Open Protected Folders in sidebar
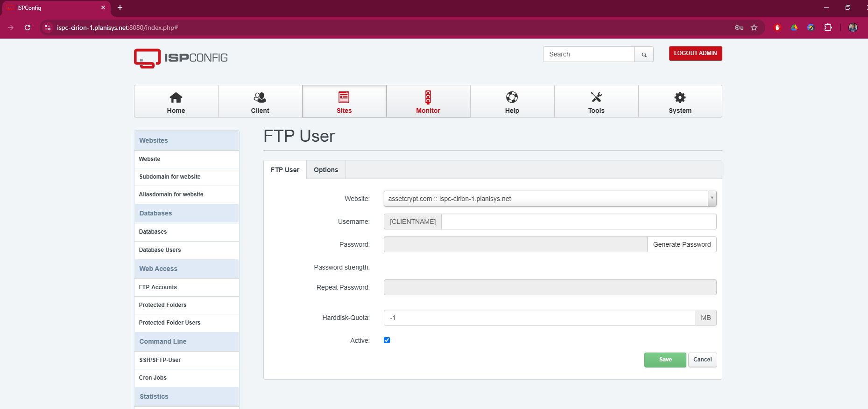Image resolution: width=868 pixels, height=409 pixels. coord(187,305)
